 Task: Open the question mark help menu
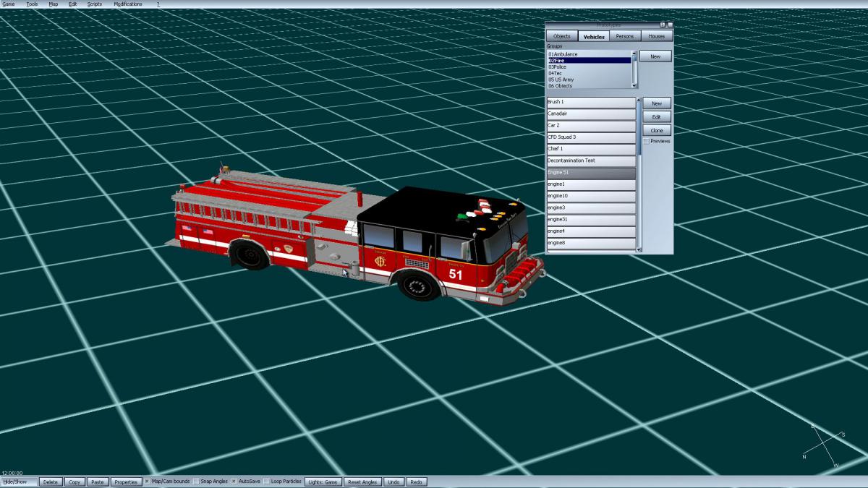point(158,4)
